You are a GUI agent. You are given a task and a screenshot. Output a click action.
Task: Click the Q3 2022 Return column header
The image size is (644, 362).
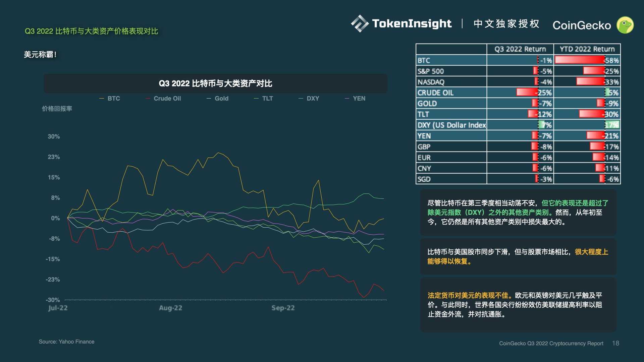click(x=520, y=49)
